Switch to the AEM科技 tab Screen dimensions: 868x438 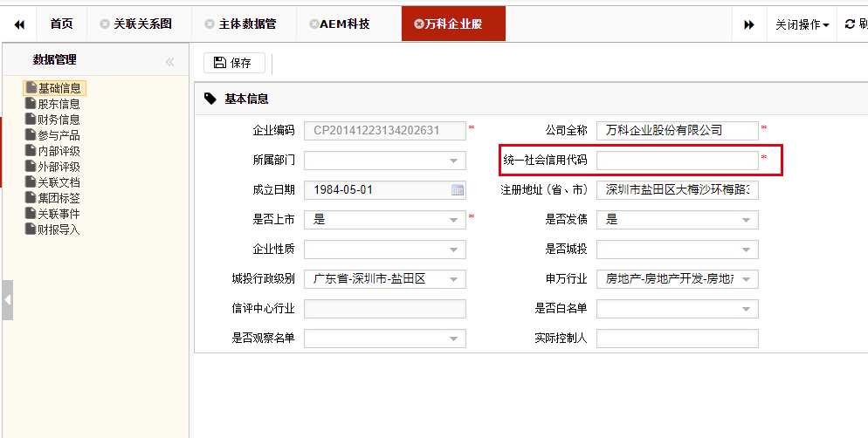coord(348,24)
